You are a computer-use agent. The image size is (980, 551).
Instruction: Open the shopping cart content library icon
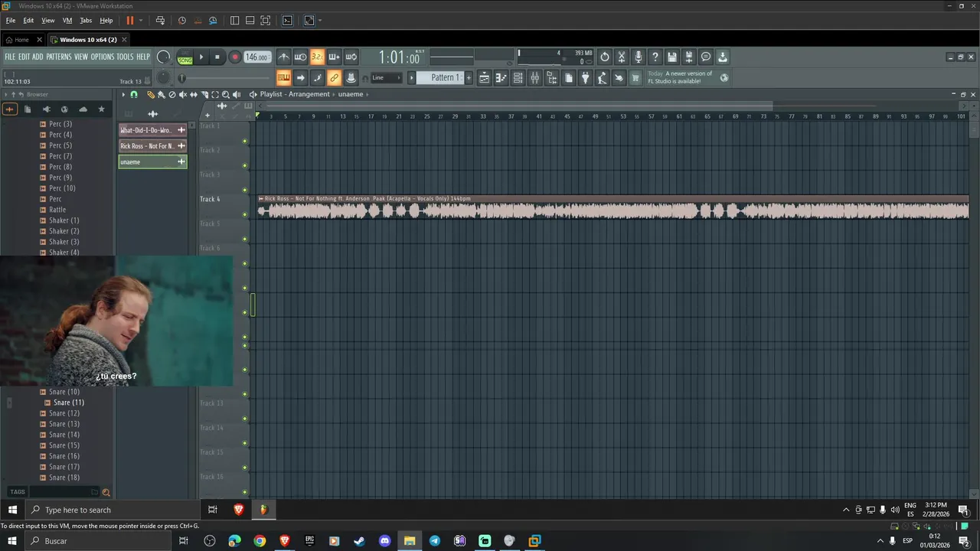tap(635, 77)
